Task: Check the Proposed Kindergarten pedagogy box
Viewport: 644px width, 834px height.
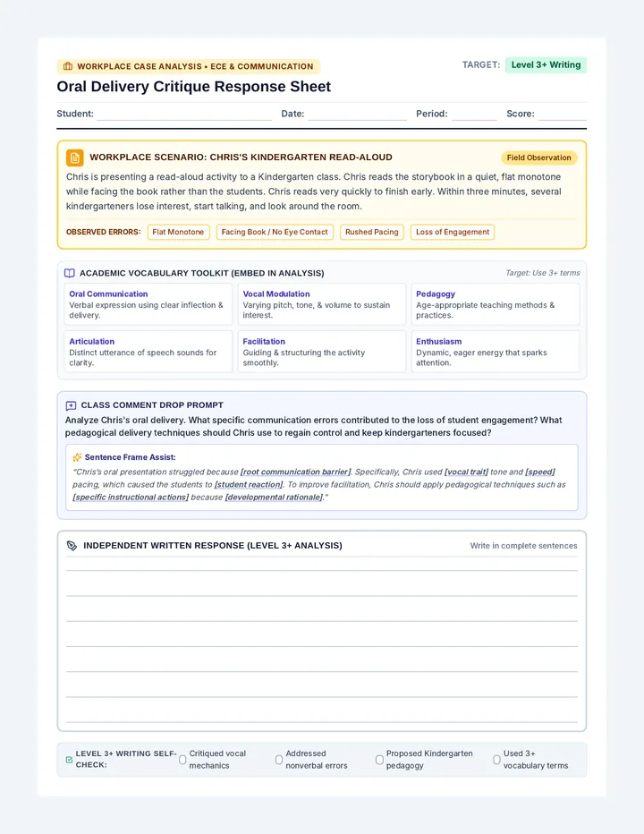Action: [x=379, y=760]
